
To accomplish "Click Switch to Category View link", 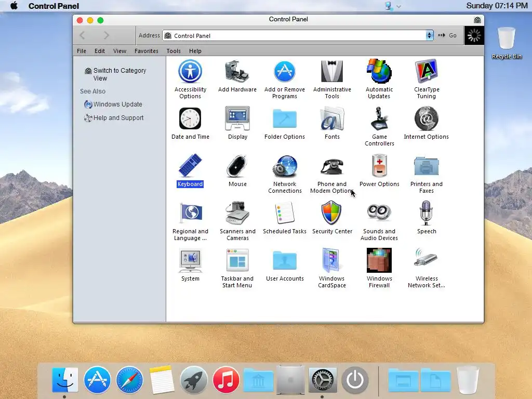I will coord(119,74).
